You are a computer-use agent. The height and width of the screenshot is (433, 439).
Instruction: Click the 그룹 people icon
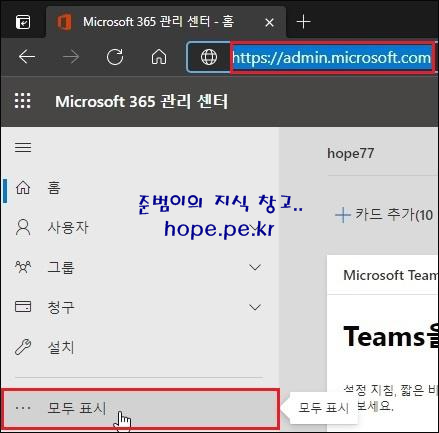click(23, 267)
